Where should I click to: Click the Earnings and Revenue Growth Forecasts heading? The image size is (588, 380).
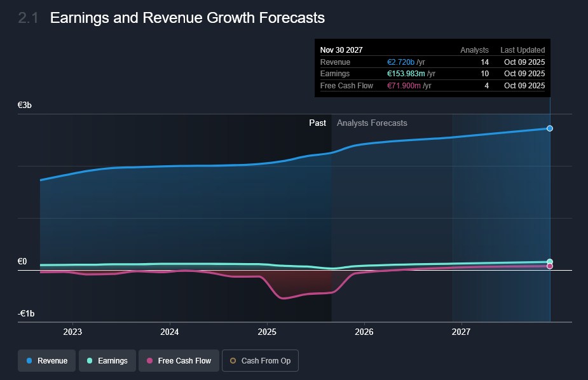[188, 18]
